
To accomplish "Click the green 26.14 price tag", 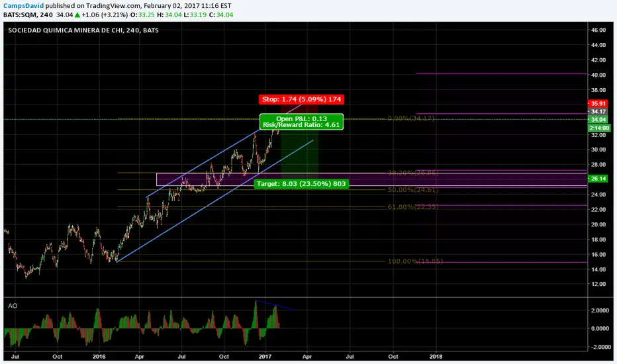I will click(x=598, y=179).
